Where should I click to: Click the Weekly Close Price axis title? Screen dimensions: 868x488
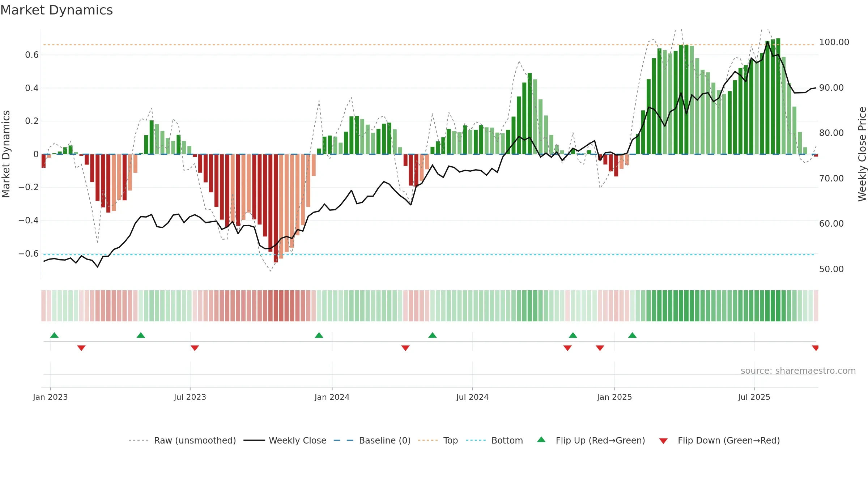coord(862,154)
